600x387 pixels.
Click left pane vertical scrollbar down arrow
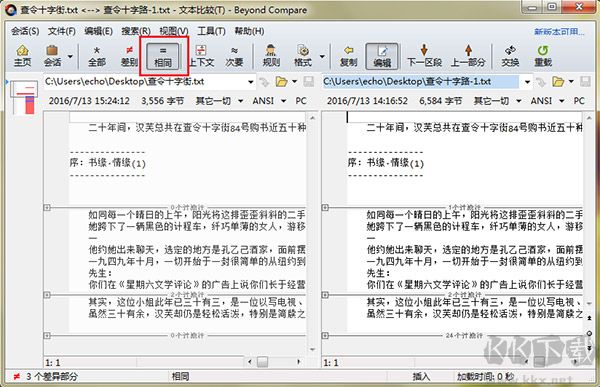point(312,349)
